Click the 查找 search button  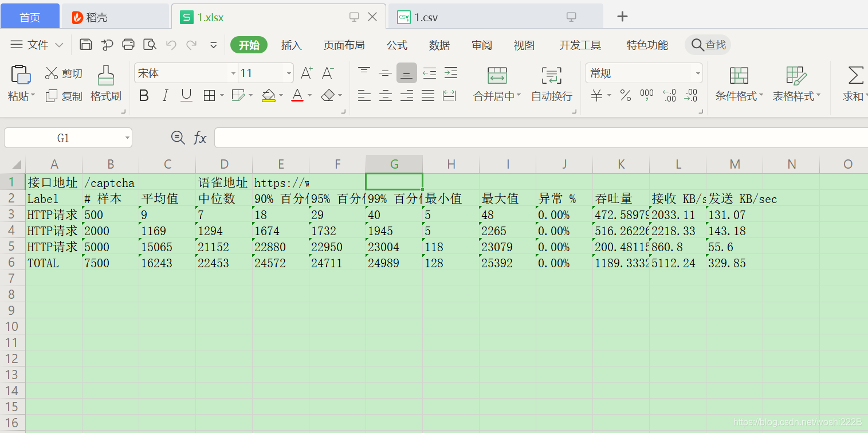click(x=708, y=45)
